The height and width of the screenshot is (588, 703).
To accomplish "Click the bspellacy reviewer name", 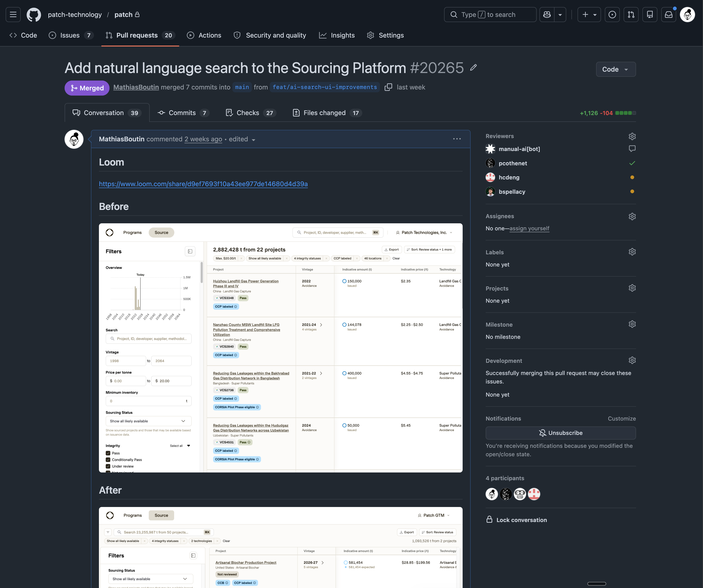I will coord(512,192).
